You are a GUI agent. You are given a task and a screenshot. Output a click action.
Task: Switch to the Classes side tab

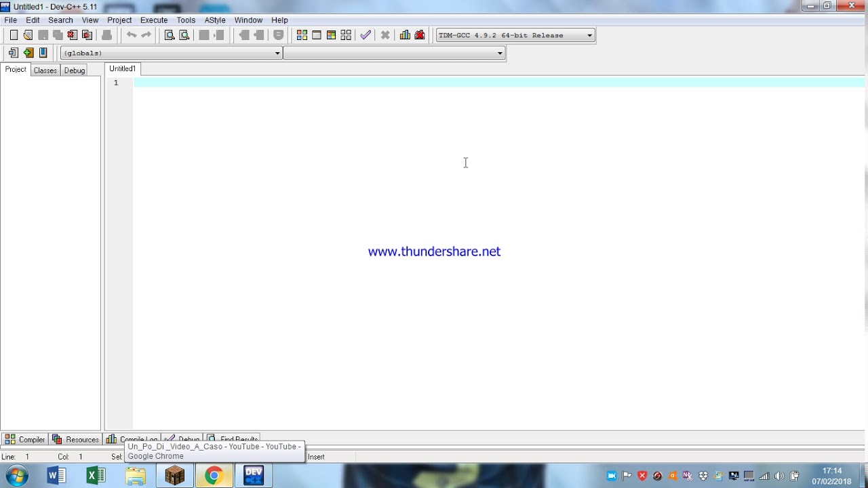pyautogui.click(x=45, y=70)
